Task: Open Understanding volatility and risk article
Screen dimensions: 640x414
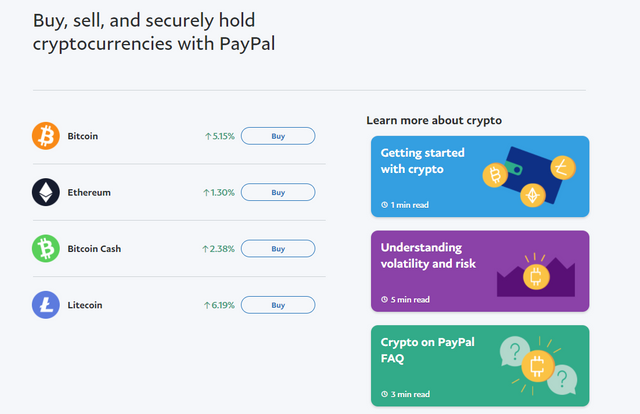Action: [x=480, y=271]
